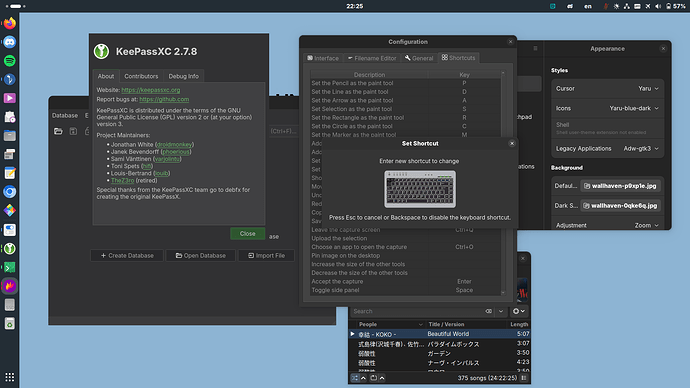
Task: Select the 'Toggle side panel' shortcut row
Action: [x=405, y=290]
